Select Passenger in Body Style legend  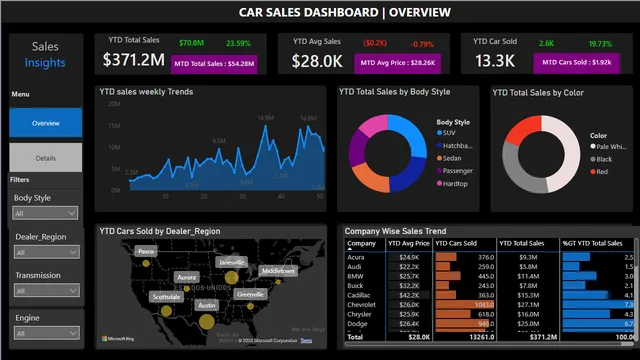coord(455,171)
